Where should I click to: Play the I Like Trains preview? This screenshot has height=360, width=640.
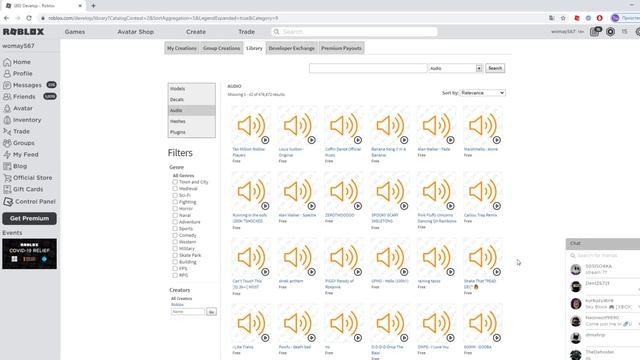pos(265,338)
